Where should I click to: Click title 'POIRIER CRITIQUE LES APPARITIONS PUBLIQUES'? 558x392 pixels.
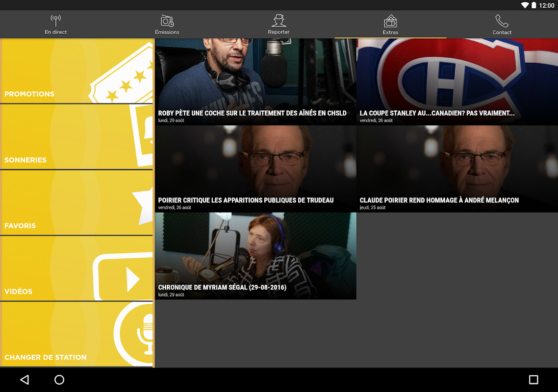(246, 200)
